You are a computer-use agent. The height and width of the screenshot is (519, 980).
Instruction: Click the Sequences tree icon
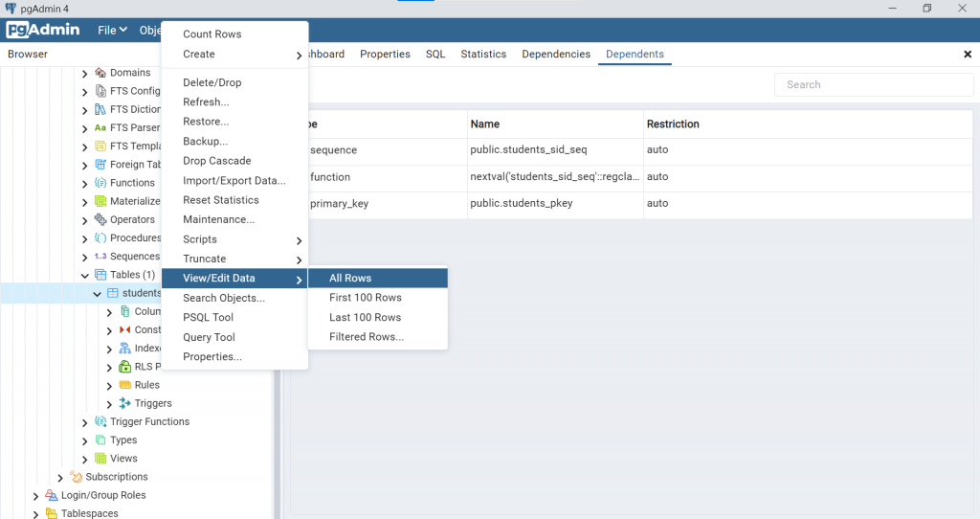100,257
